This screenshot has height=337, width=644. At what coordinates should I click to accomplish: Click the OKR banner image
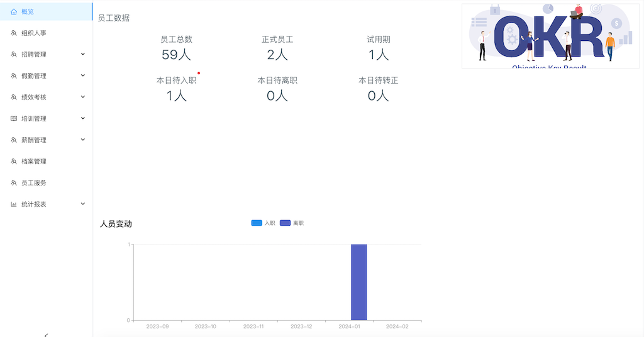point(550,36)
